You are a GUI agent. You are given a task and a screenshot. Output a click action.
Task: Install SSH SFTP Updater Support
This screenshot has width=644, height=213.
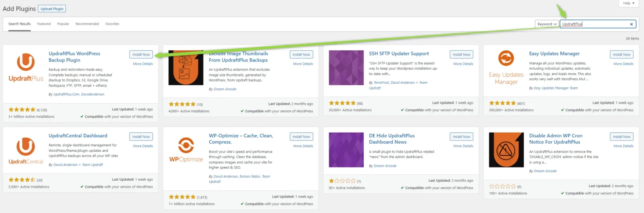(x=461, y=54)
